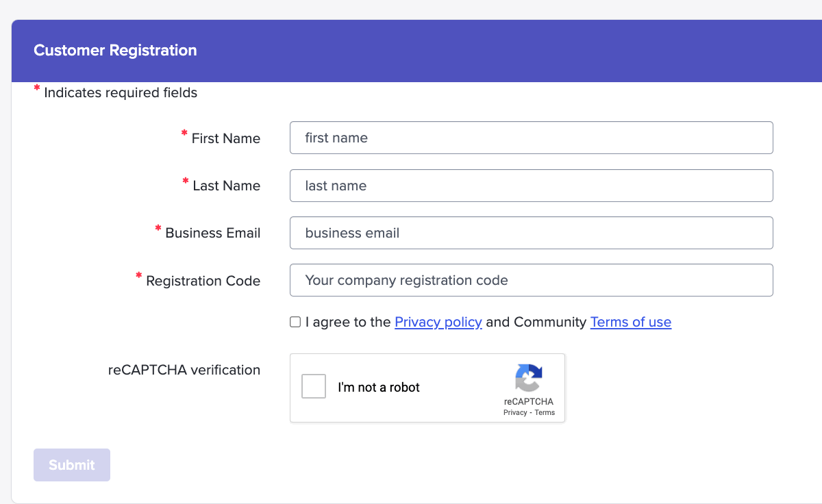Focus the Last Name text box
The width and height of the screenshot is (822, 504).
pyautogui.click(x=531, y=186)
